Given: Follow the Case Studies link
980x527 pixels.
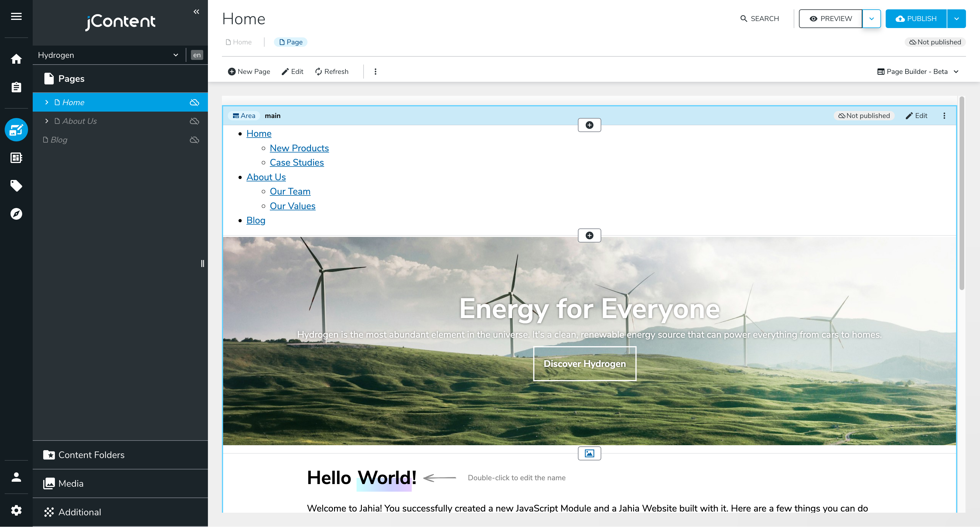Looking at the screenshot, I should coord(296,162).
